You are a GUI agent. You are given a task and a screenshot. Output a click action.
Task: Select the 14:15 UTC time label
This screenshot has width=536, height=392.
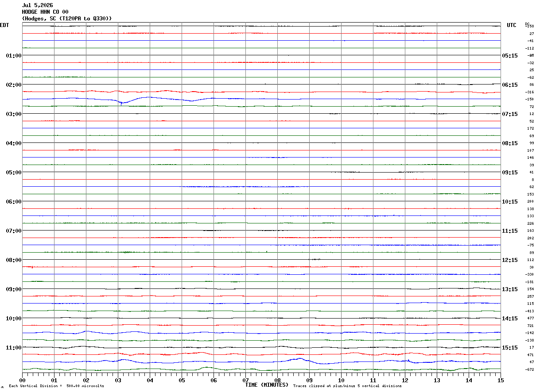[x=509, y=319]
